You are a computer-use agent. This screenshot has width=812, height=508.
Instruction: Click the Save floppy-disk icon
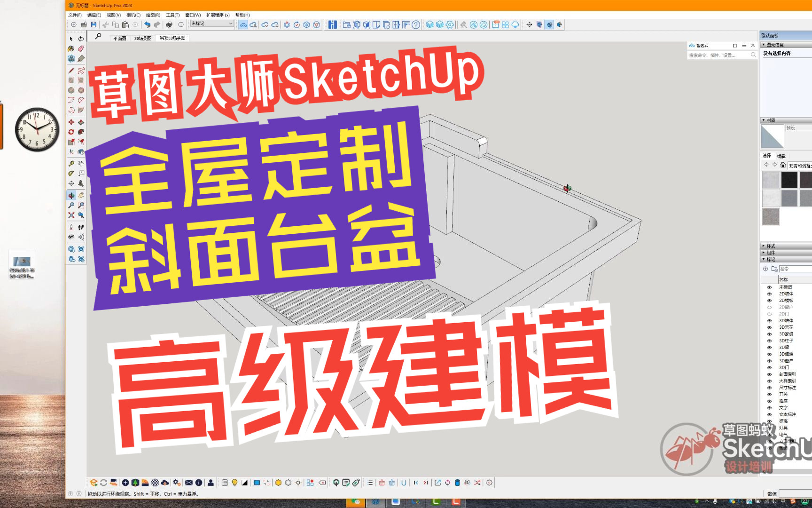click(94, 24)
